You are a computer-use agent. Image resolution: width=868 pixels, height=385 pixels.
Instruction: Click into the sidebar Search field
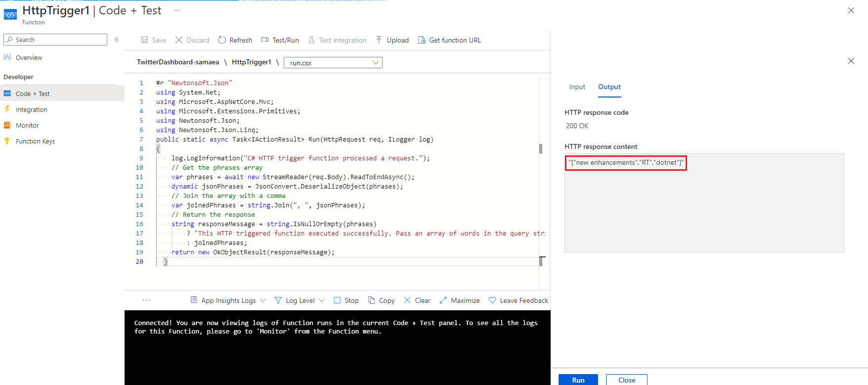point(55,40)
